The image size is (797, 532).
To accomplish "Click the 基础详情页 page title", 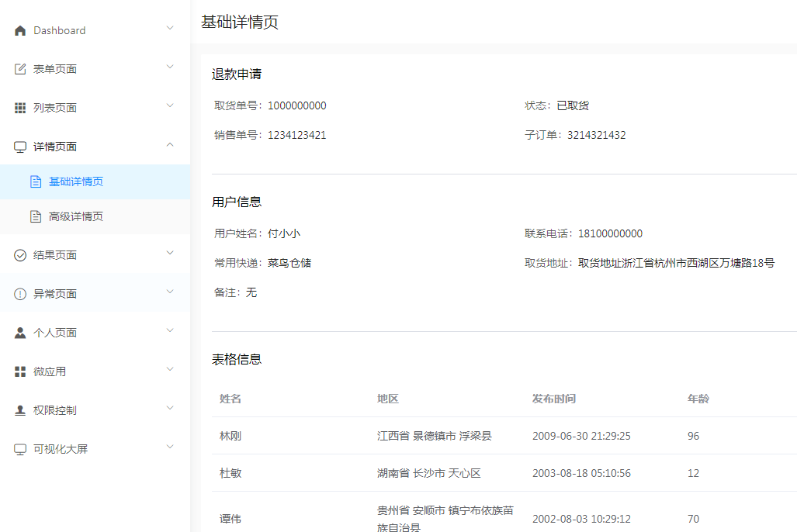I will pyautogui.click(x=239, y=22).
